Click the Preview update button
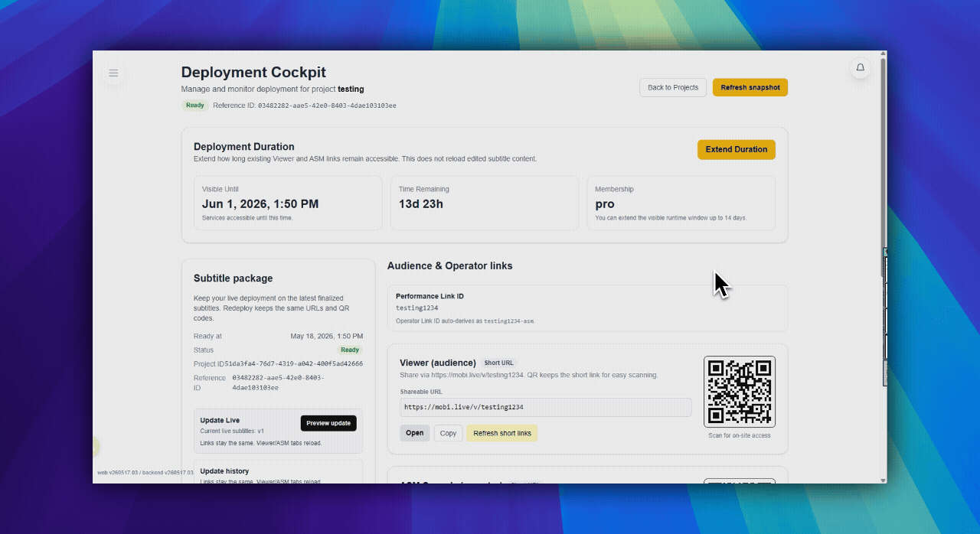980x534 pixels. click(328, 423)
